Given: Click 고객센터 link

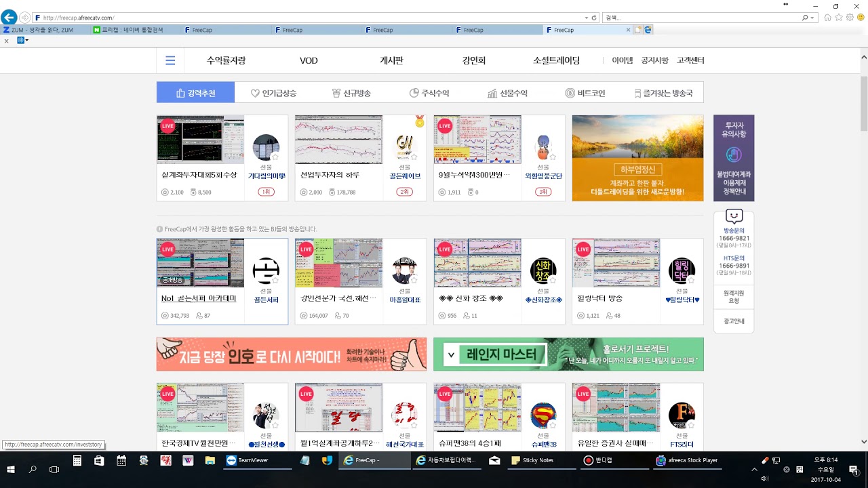Looking at the screenshot, I should 690,60.
